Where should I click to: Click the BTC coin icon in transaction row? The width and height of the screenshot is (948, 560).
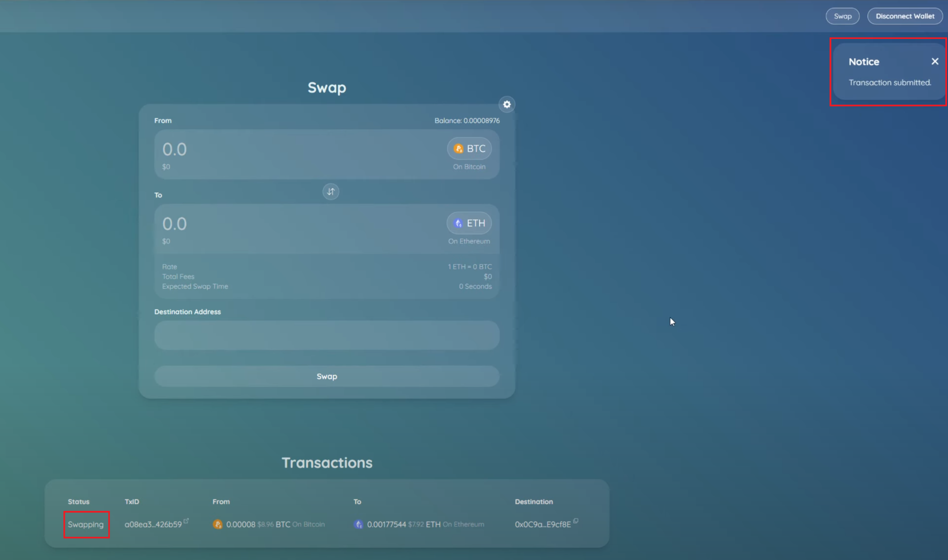[218, 524]
